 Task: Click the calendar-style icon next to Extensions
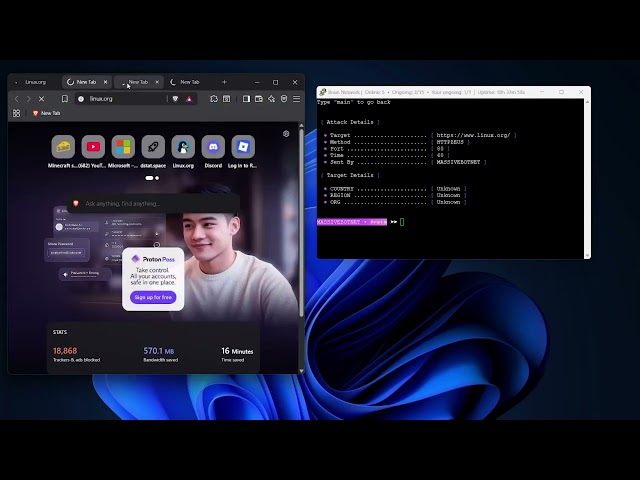click(x=227, y=99)
